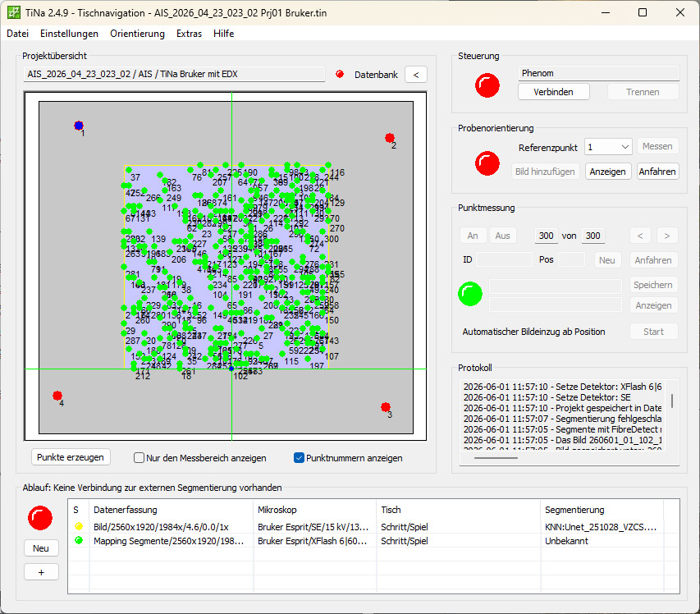Add a workflow step with the + button
The height and width of the screenshot is (614, 700).
click(x=41, y=572)
